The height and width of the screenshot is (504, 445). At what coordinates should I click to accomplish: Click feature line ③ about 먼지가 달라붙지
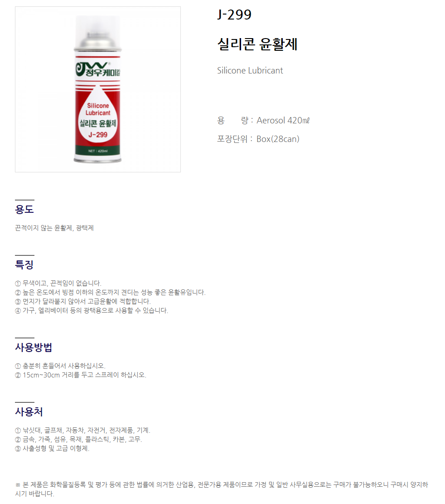click(83, 301)
